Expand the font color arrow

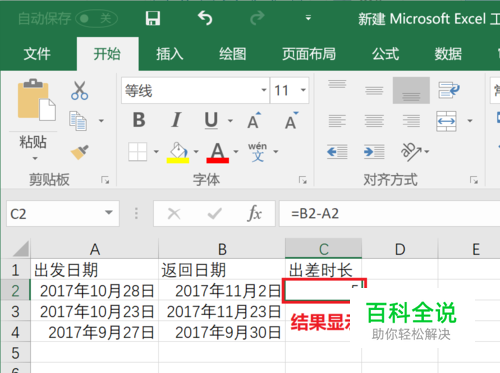pos(236,152)
